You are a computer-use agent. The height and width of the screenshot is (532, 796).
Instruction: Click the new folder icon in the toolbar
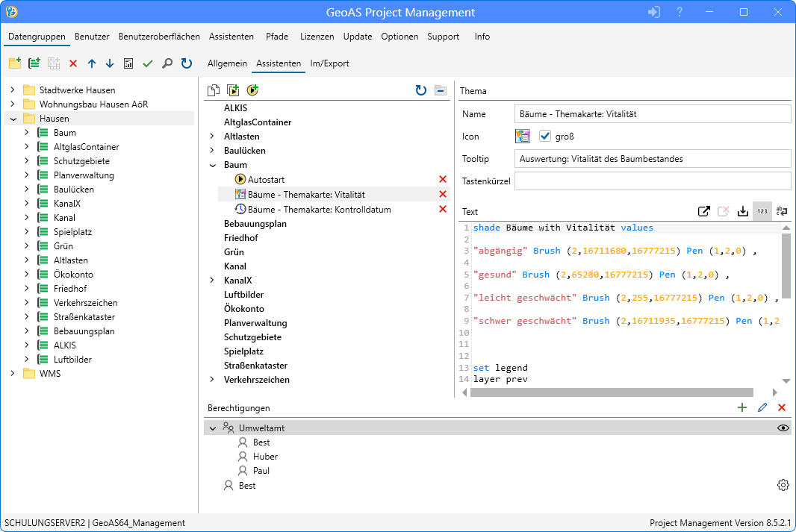(14, 64)
